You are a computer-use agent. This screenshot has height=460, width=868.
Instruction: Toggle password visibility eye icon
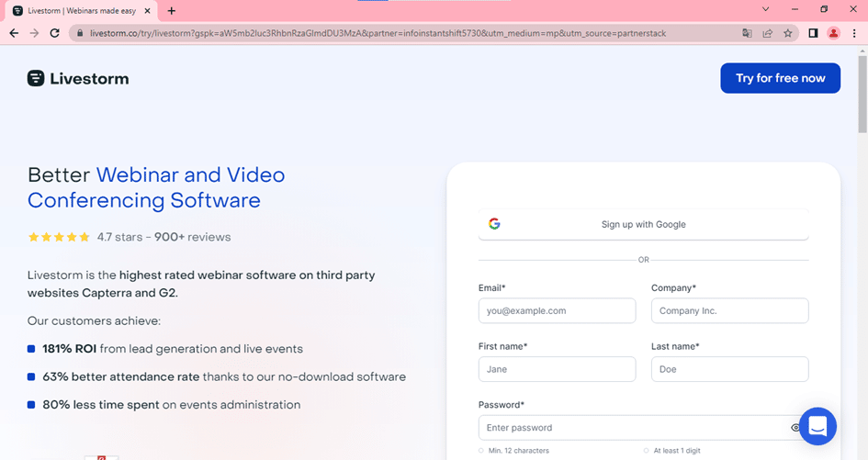click(795, 427)
